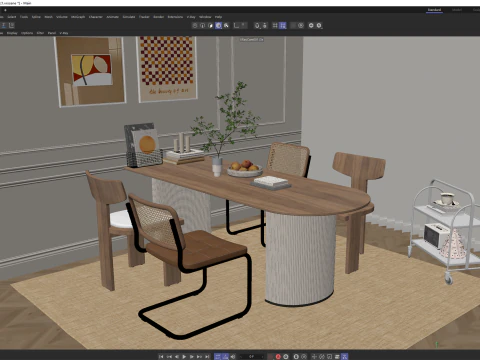This screenshot has width=480, height=360.
Task: Open the viewport V-Ray menu
Action: pos(64,33)
